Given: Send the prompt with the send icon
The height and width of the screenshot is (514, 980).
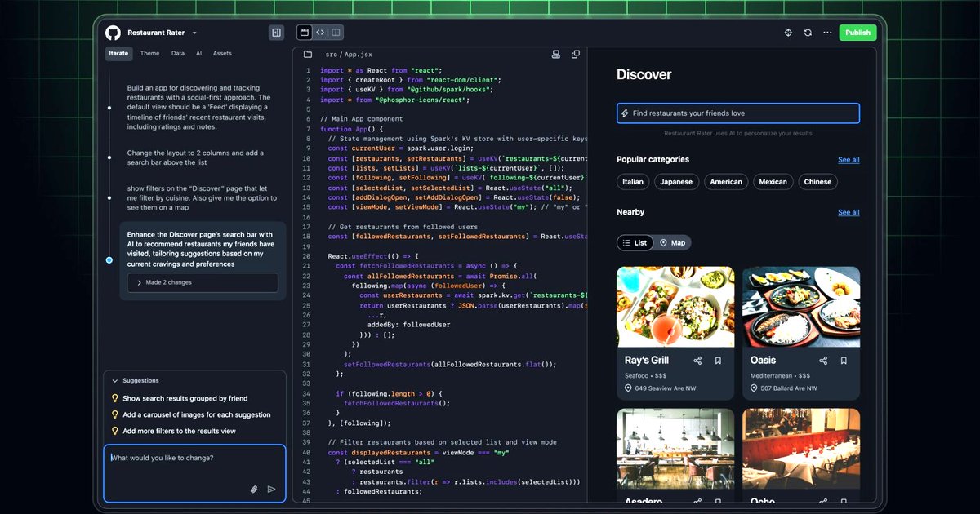Looking at the screenshot, I should (x=271, y=489).
